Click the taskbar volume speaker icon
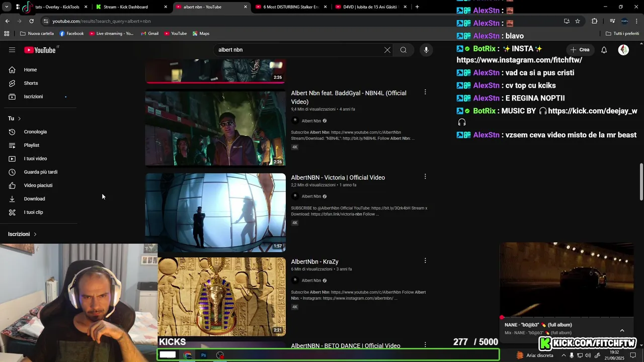The width and height of the screenshot is (644, 362). pyautogui.click(x=588, y=355)
